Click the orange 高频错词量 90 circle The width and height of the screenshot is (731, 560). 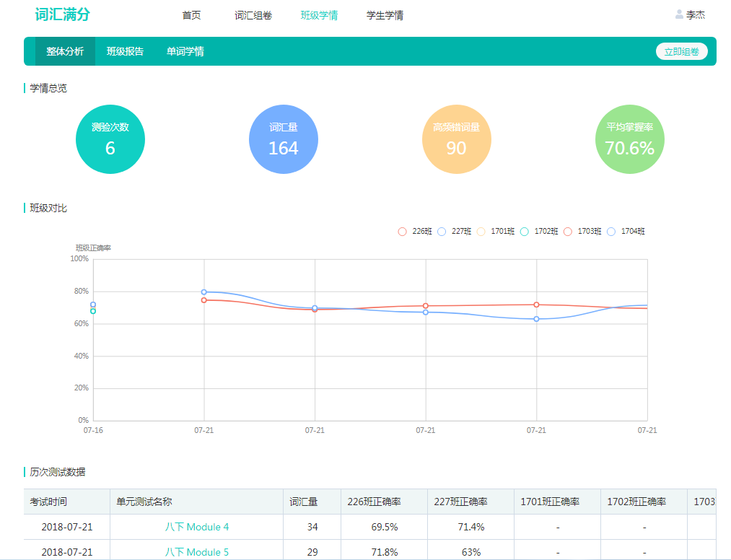point(456,139)
